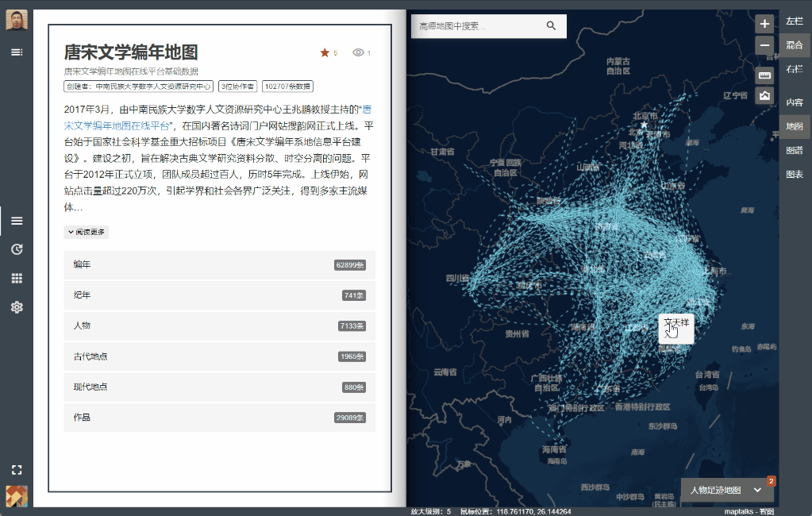Click the map search magnifier icon
812x516 pixels.
click(551, 26)
